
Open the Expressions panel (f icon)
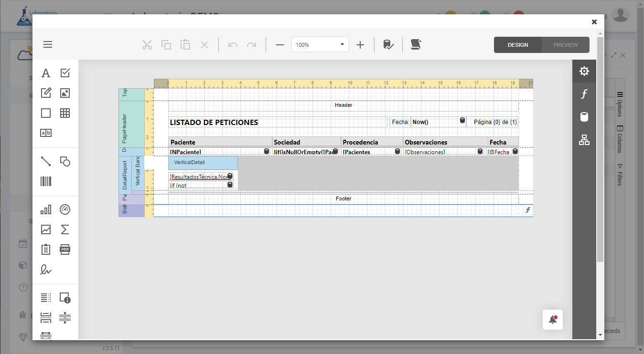[x=584, y=94]
